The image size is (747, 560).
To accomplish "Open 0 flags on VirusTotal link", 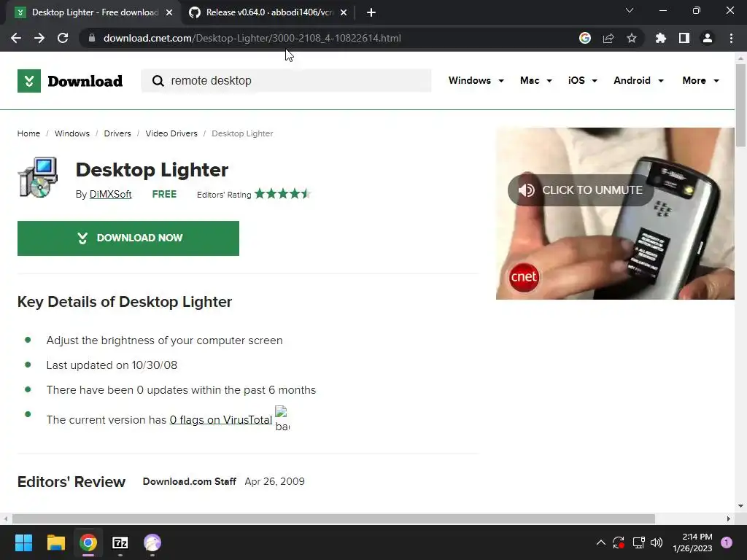I will [220, 419].
